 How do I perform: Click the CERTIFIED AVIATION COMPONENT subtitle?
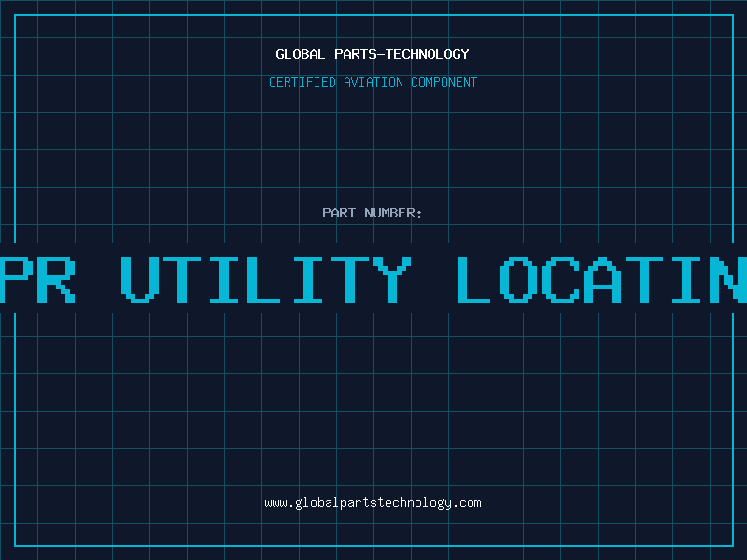click(x=373, y=82)
